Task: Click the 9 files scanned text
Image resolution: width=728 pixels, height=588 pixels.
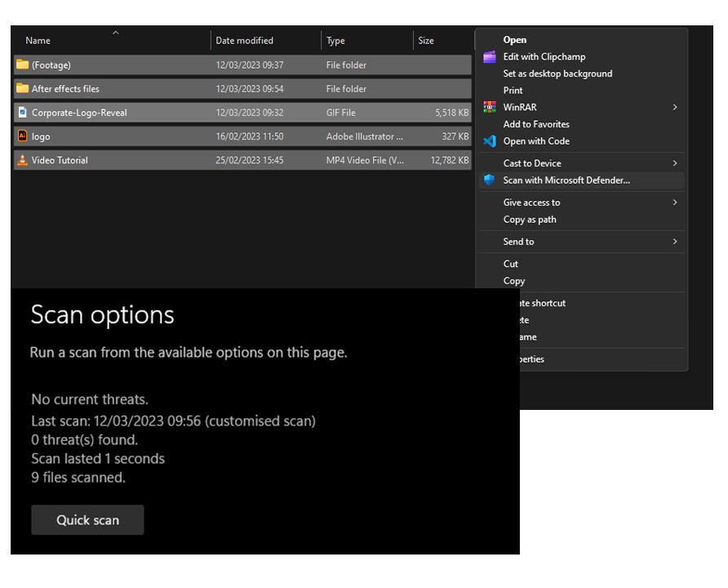Action: (78, 478)
